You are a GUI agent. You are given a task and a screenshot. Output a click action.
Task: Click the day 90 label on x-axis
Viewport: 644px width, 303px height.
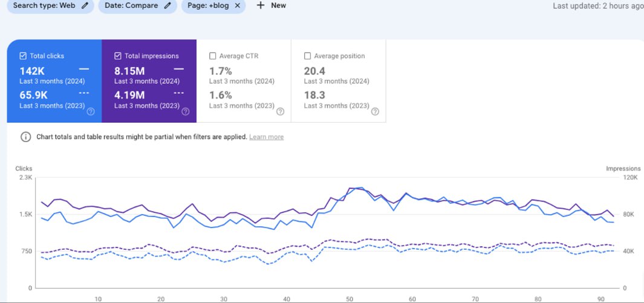pyautogui.click(x=601, y=299)
